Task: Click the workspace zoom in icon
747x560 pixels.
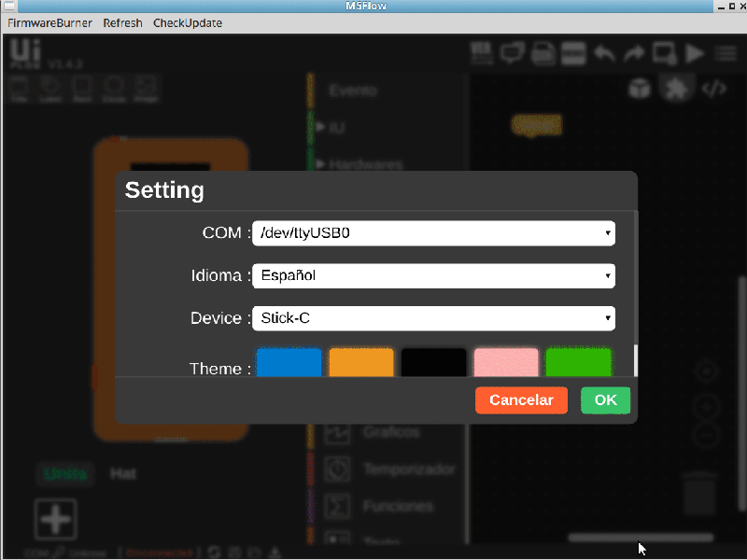Action: pyautogui.click(x=706, y=407)
